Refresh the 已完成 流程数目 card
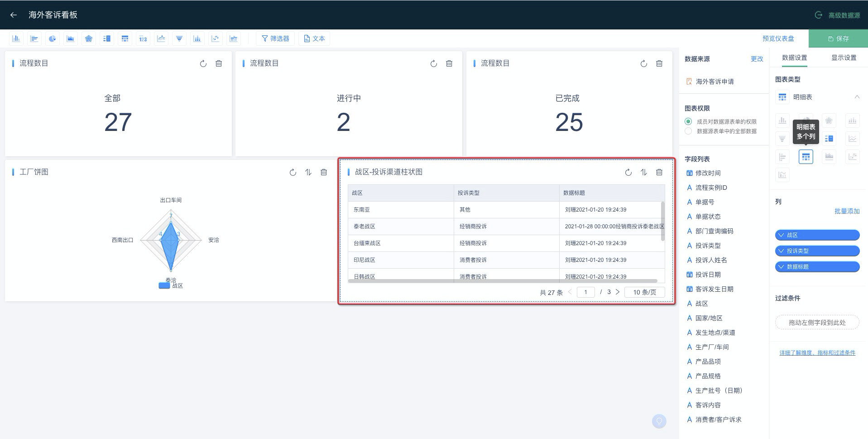This screenshot has width=868, height=439. tap(644, 63)
